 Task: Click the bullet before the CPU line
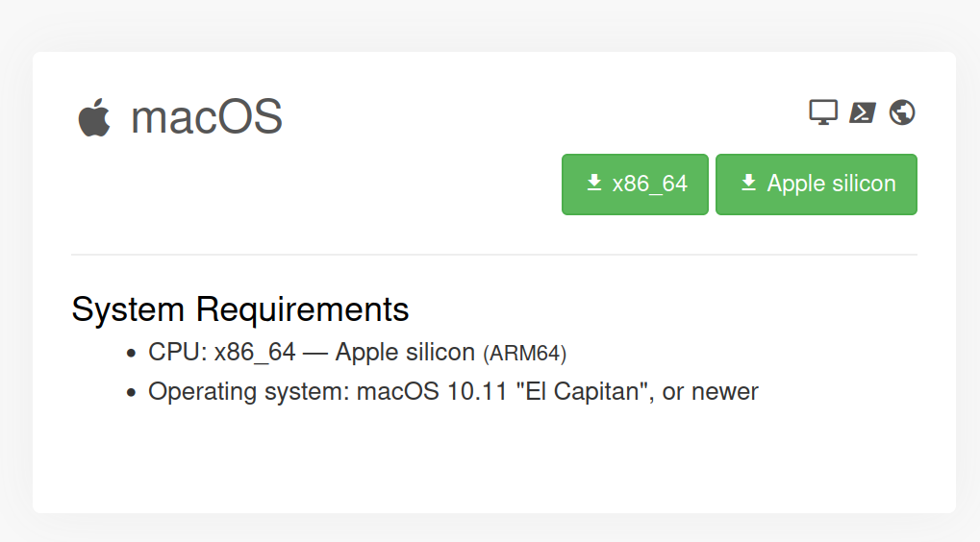(131, 354)
